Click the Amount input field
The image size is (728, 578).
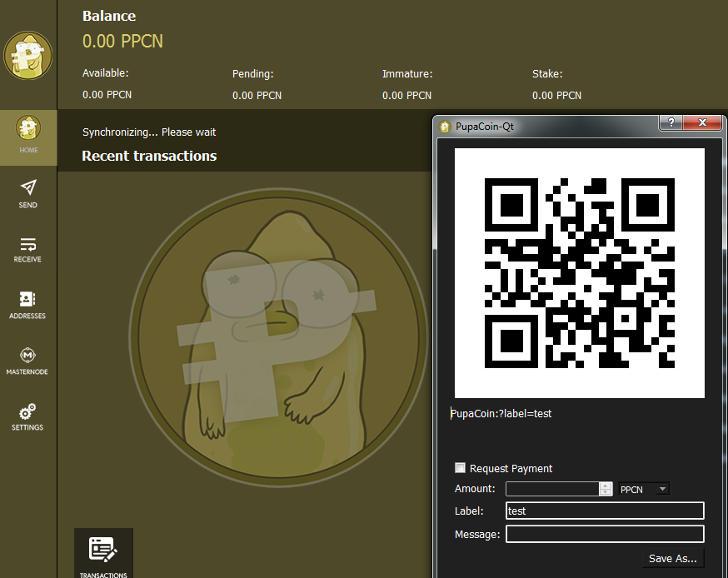point(552,489)
